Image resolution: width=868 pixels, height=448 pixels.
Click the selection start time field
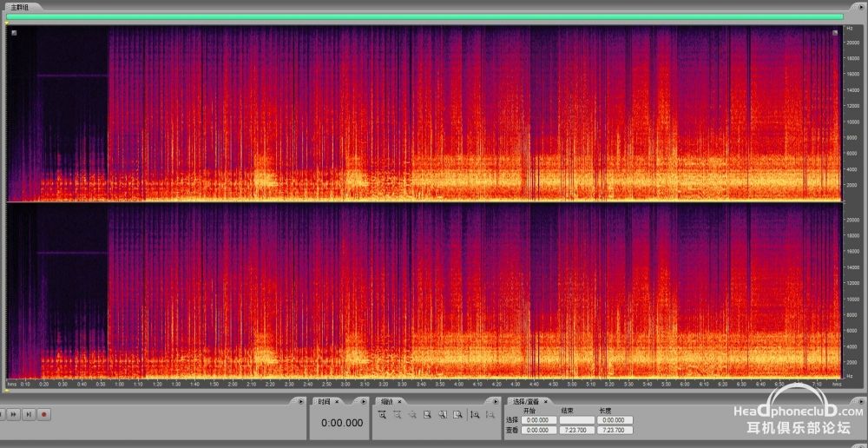click(x=539, y=420)
